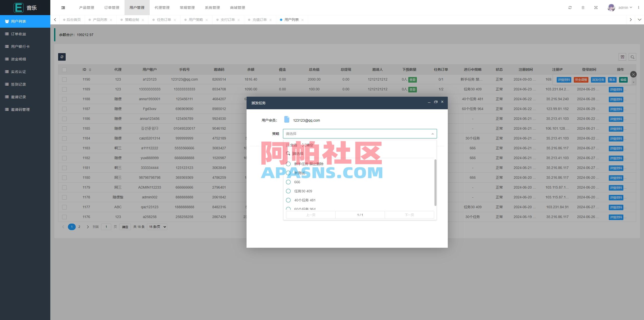Open the 15条/页 page size selector

[x=157, y=227]
